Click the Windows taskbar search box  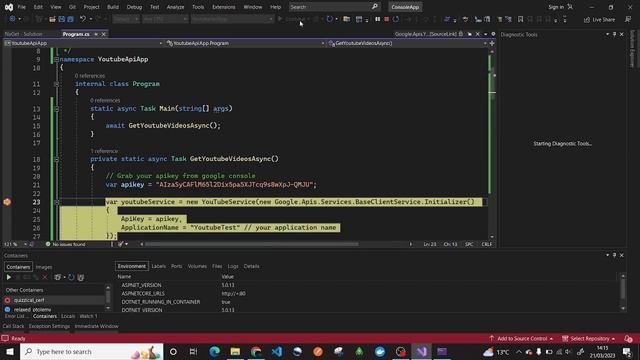pos(91,351)
